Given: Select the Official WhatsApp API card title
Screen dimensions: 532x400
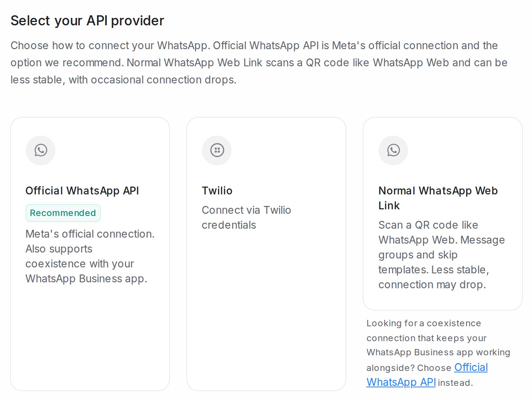Looking at the screenshot, I should click(82, 191).
